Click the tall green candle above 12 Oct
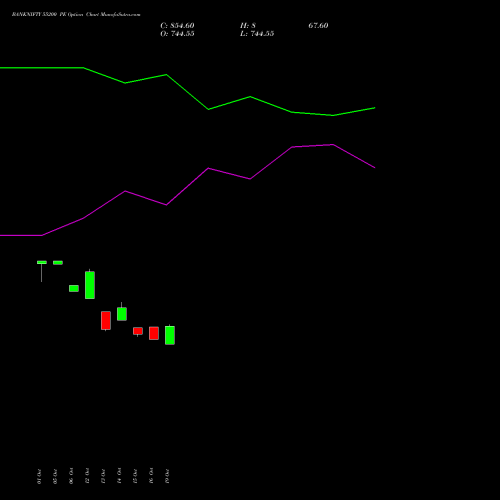 coord(90,285)
